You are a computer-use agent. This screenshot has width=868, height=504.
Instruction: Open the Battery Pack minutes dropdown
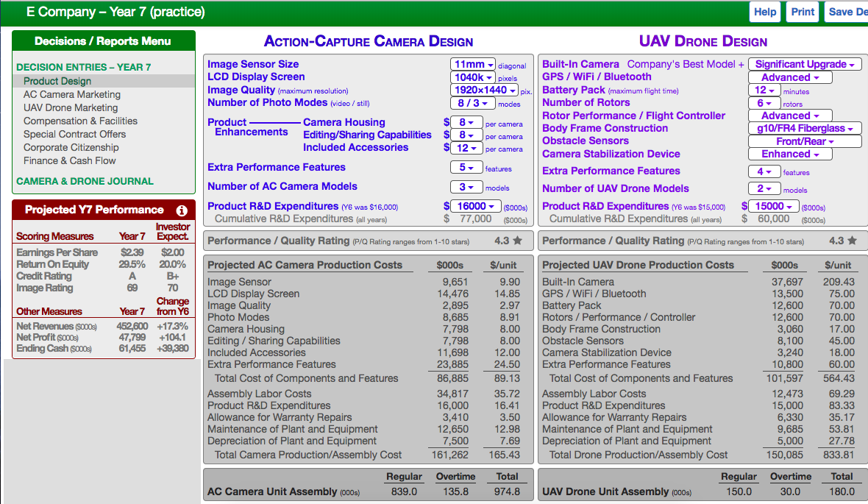pyautogui.click(x=764, y=90)
